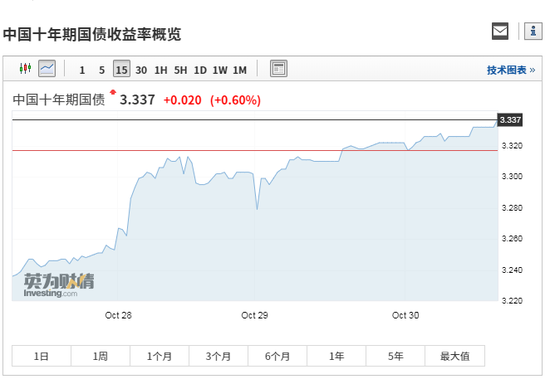Switch to 1M interval
This screenshot has height=384, width=550.
tap(240, 70)
